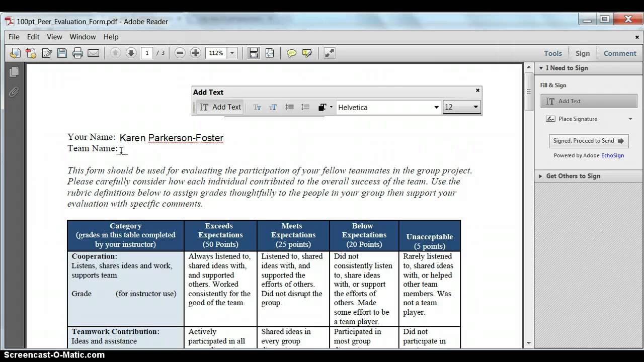Select the highlight text tool icon

(x=307, y=53)
